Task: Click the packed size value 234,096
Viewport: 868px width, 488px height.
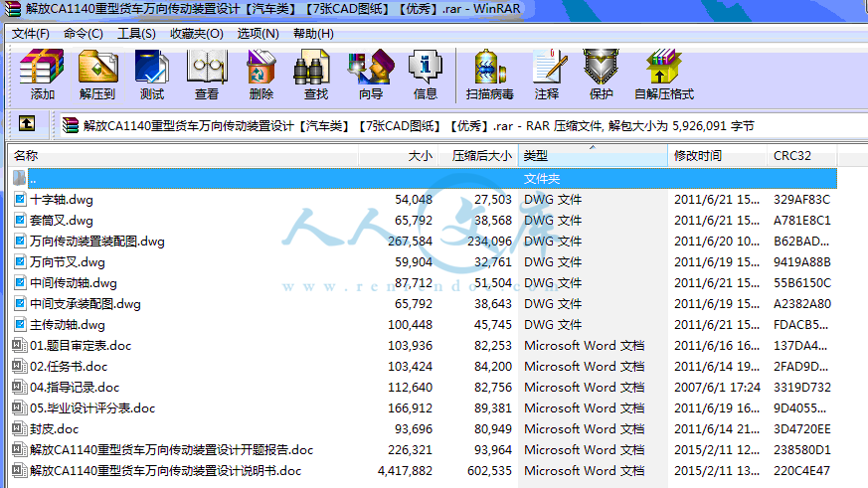Action: tap(489, 242)
